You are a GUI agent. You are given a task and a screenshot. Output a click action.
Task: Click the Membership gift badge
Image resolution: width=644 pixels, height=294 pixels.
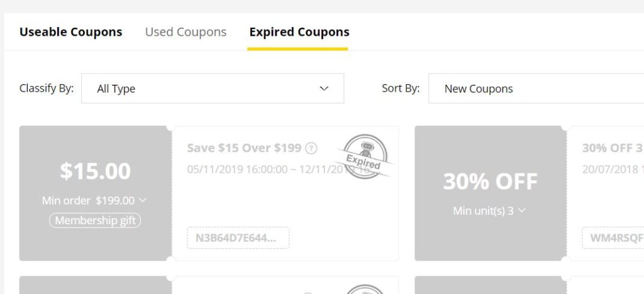point(95,220)
